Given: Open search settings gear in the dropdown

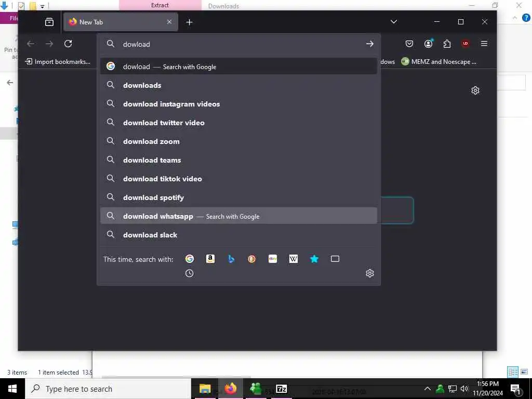Looking at the screenshot, I should (370, 273).
